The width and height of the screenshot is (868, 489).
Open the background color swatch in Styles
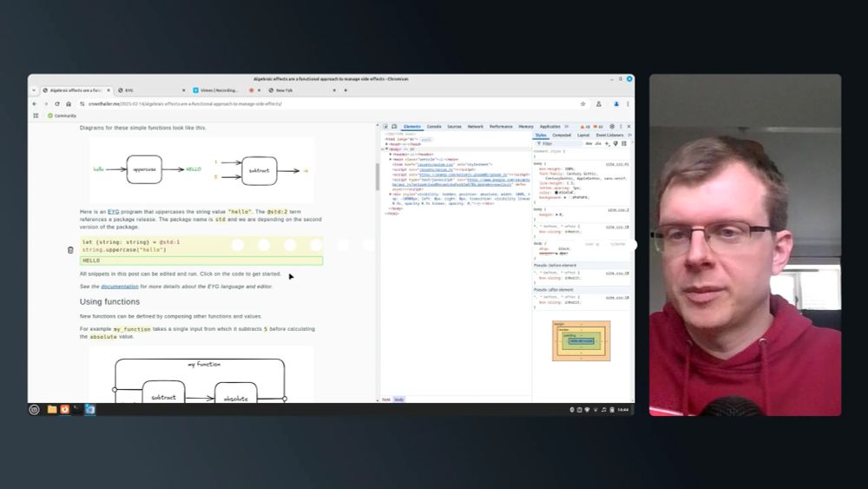click(x=569, y=197)
